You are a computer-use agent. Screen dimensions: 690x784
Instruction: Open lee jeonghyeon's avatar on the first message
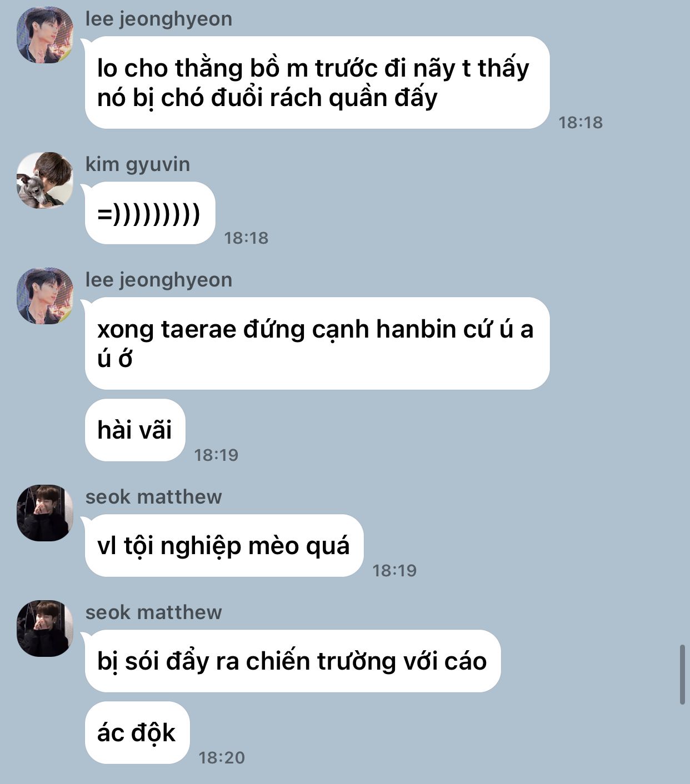tap(45, 35)
